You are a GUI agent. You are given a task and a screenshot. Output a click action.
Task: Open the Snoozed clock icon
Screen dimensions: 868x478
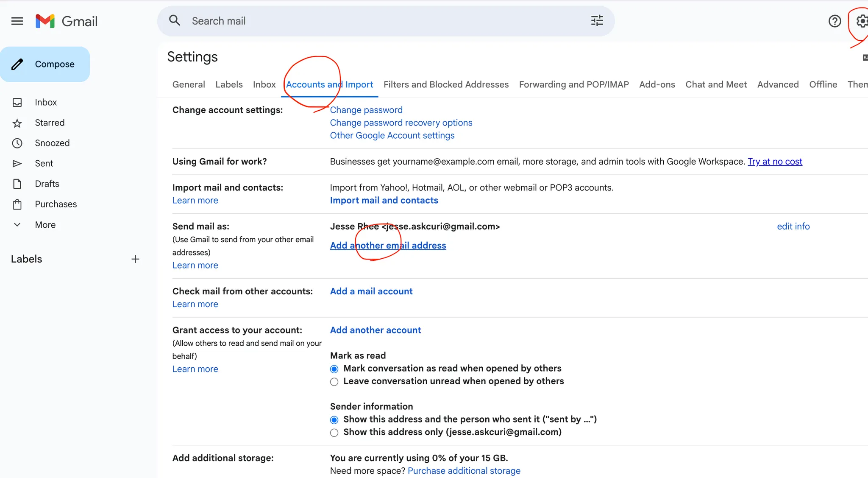17,143
